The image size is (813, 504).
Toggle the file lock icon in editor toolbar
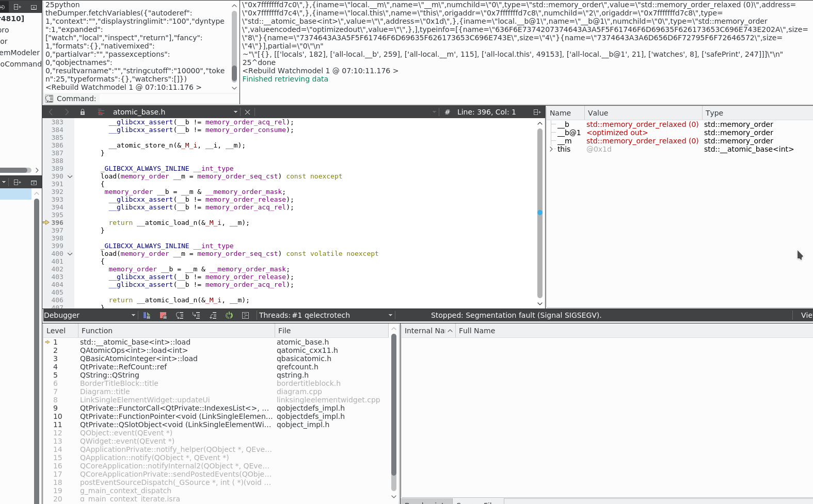click(83, 112)
